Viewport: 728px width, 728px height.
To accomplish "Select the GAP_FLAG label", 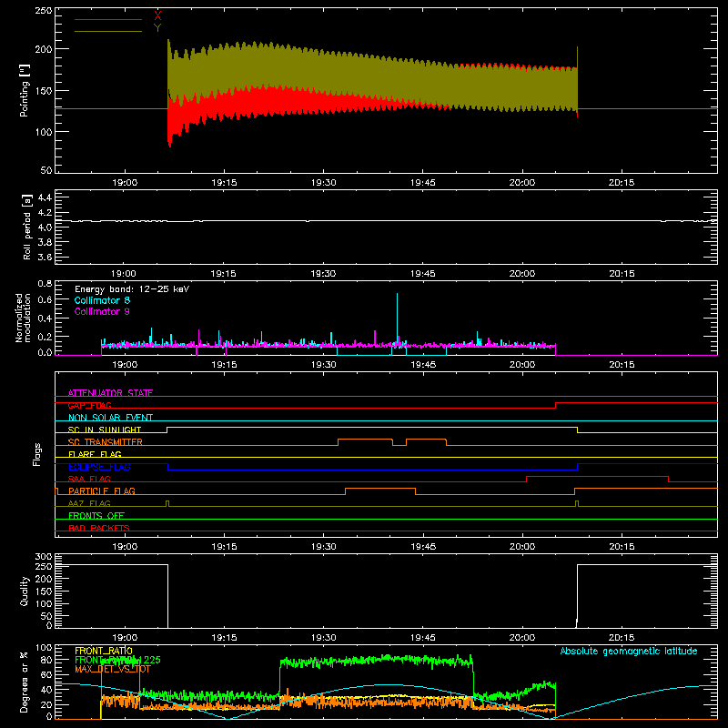I will coord(89,405).
